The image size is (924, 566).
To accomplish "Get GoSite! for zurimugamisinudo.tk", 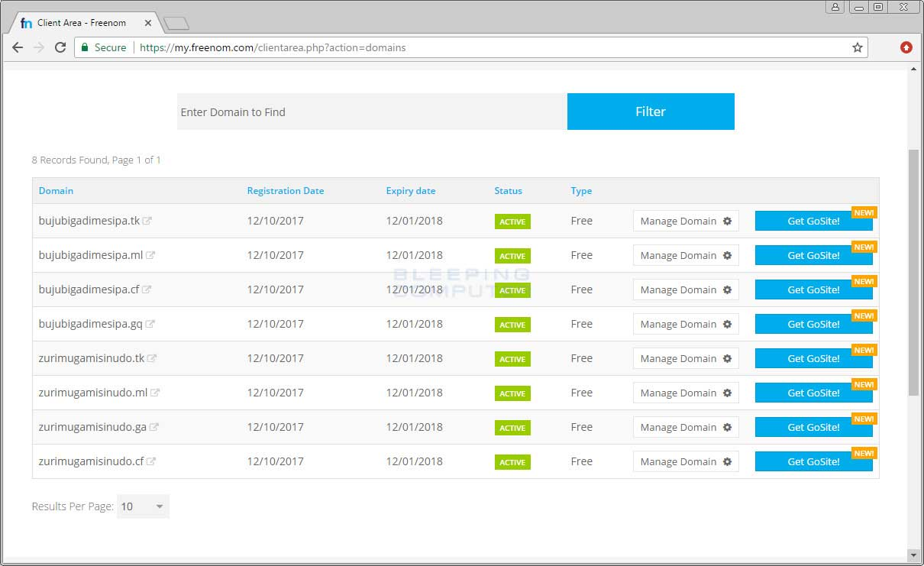I will (813, 358).
